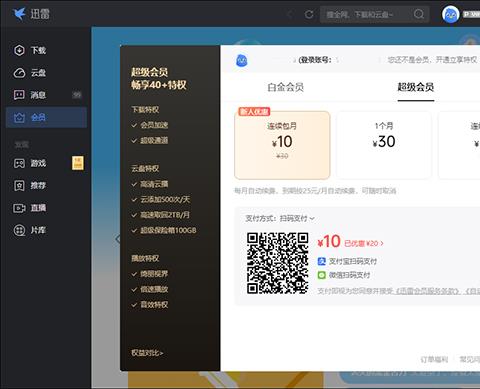Click the payment QR code
The height and width of the screenshot is (389, 480).
point(277,263)
